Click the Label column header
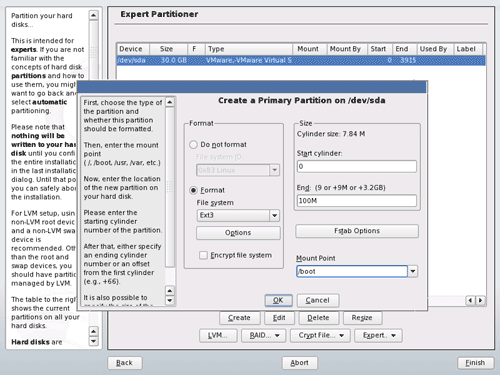The image size is (500, 375). click(x=467, y=49)
